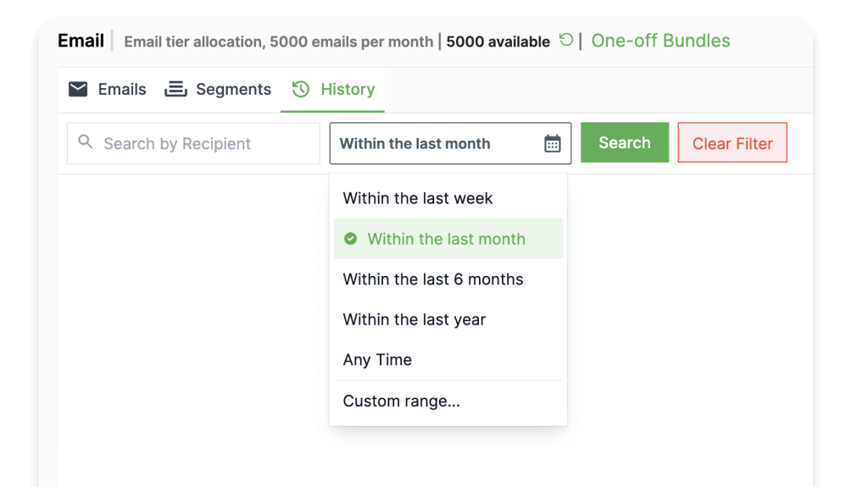Click the green Search button

[x=625, y=143]
